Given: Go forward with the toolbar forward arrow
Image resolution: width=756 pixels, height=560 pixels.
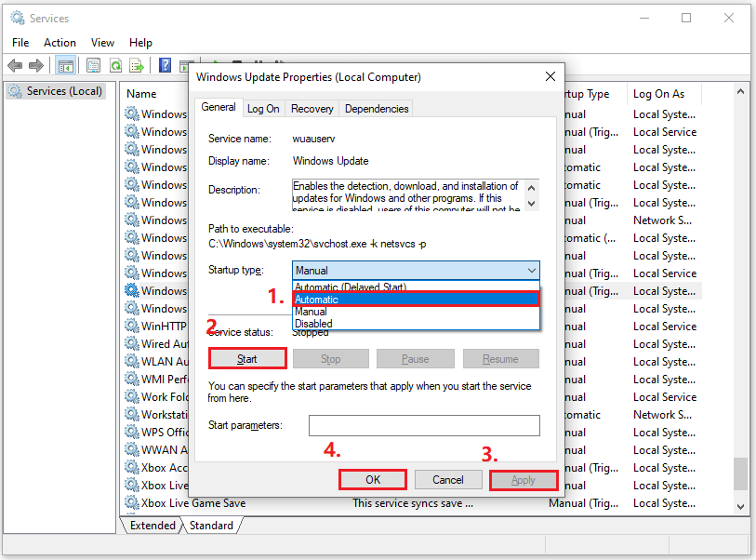Looking at the screenshot, I should tap(36, 65).
